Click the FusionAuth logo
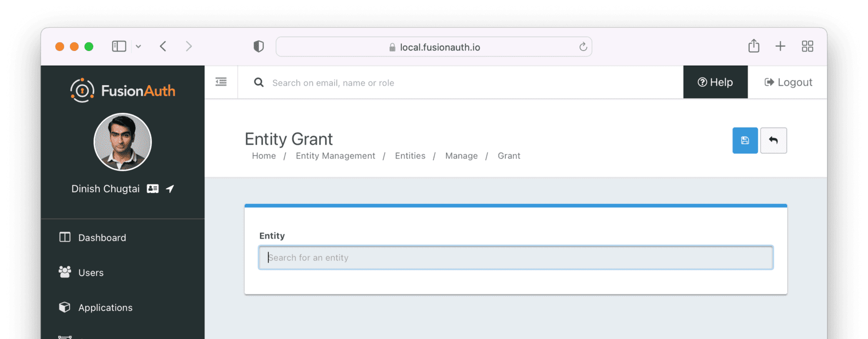This screenshot has width=868, height=339. coord(123,91)
